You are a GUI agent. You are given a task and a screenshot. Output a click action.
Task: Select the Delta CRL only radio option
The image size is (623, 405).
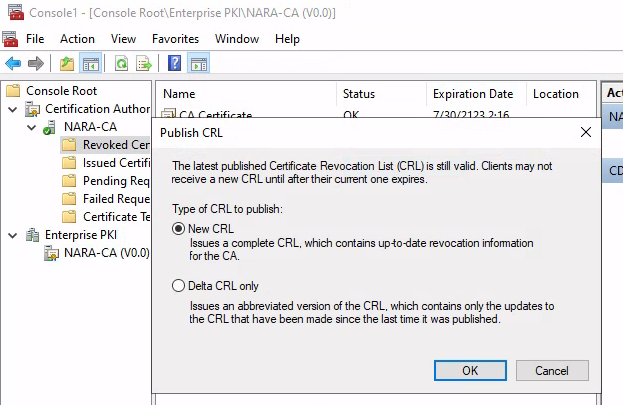pyautogui.click(x=179, y=286)
